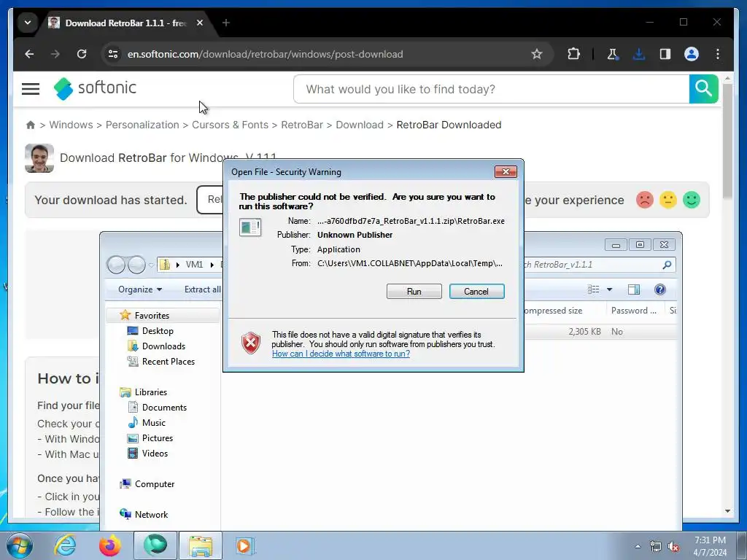Select Documents in the navigation pane
This screenshot has height=560, width=747.
click(164, 408)
